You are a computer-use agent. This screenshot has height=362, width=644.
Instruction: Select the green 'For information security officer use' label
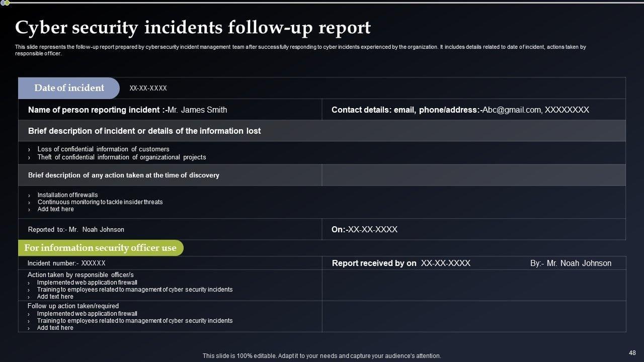100,248
